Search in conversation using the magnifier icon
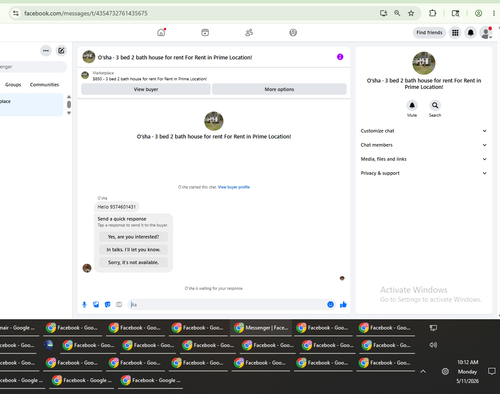The image size is (500, 394). coord(435,105)
